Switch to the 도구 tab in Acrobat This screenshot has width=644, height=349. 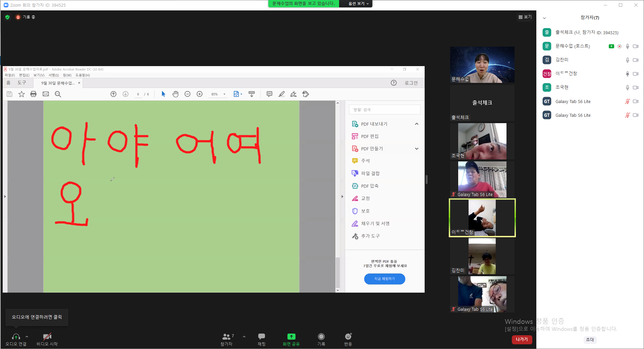(22, 83)
